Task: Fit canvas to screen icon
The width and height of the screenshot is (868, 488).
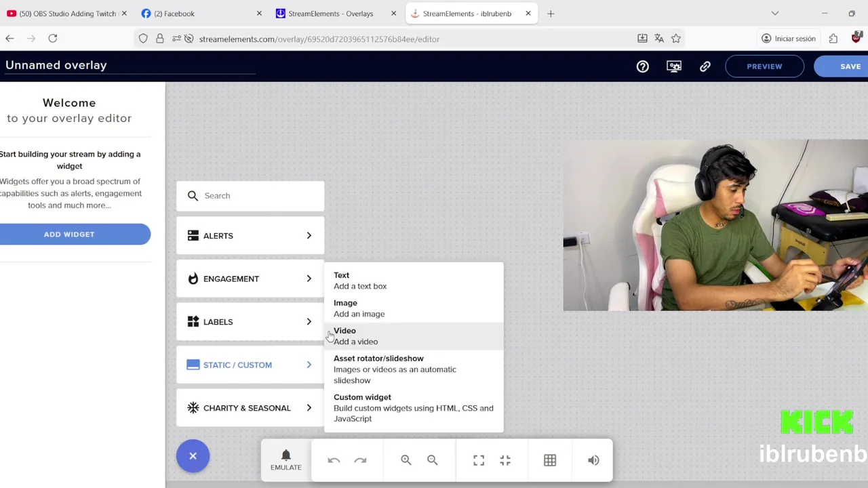Action: 505,460
